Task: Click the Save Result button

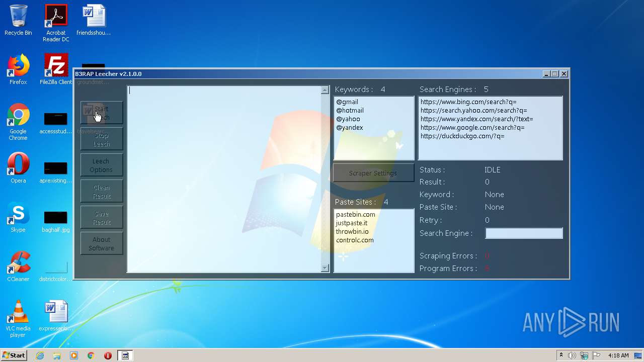Action: pos(102,217)
